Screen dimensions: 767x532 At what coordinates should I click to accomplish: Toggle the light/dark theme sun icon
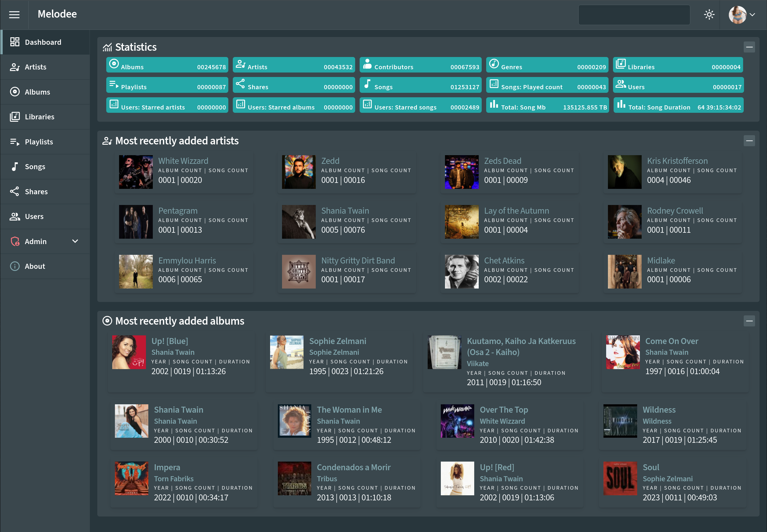point(709,15)
